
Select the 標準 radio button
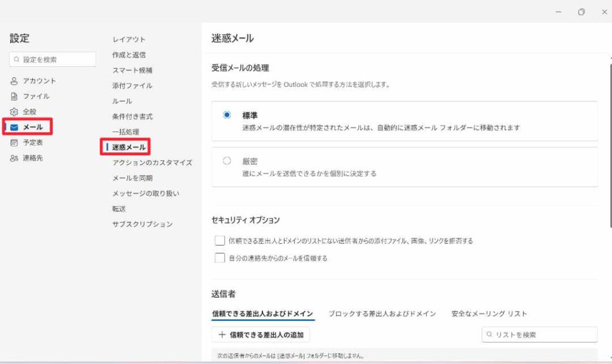pos(227,115)
